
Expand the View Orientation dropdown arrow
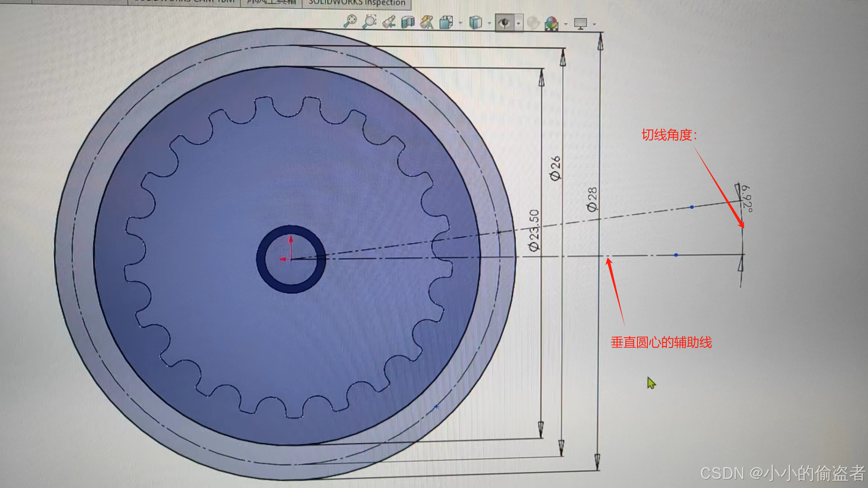point(461,23)
